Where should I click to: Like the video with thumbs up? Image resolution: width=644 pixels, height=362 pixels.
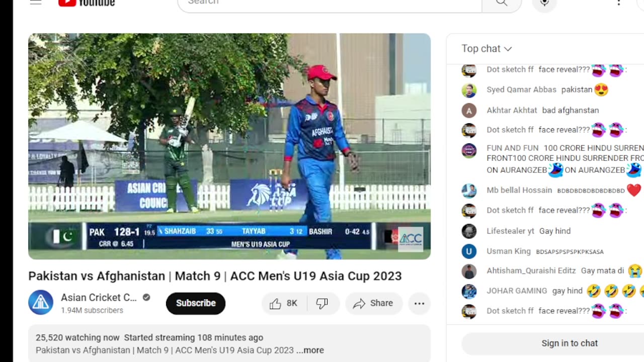coord(283,304)
